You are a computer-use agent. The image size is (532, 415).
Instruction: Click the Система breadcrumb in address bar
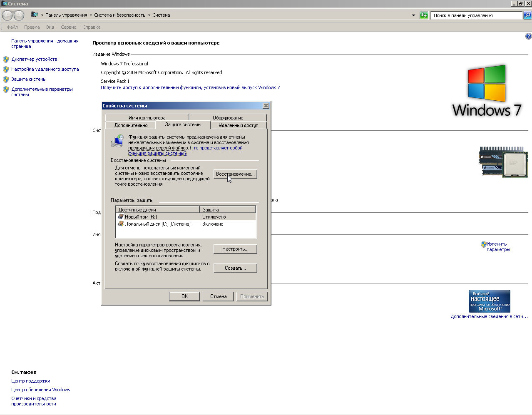[161, 15]
